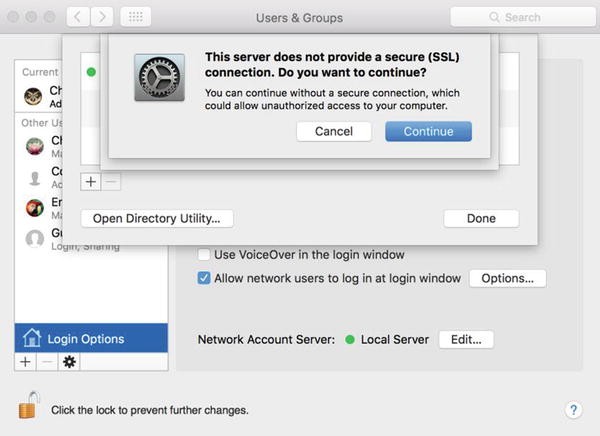The width and height of the screenshot is (600, 436).
Task: Enable Use VoiceOver in the login window
Action: point(204,255)
